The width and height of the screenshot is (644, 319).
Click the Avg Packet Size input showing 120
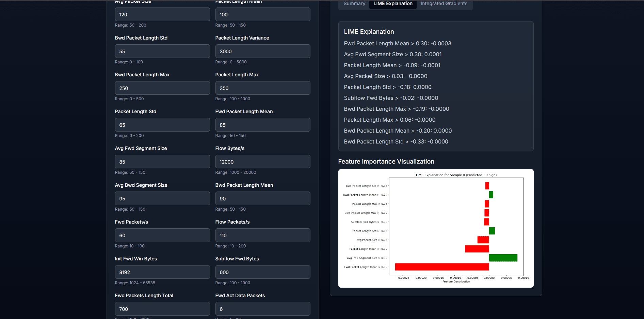[162, 14]
